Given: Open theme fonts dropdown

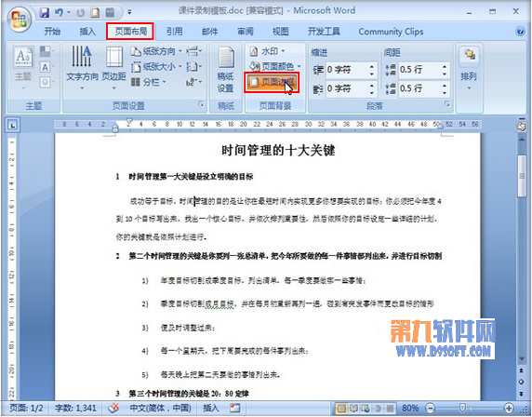Looking at the screenshot, I should (47, 67).
